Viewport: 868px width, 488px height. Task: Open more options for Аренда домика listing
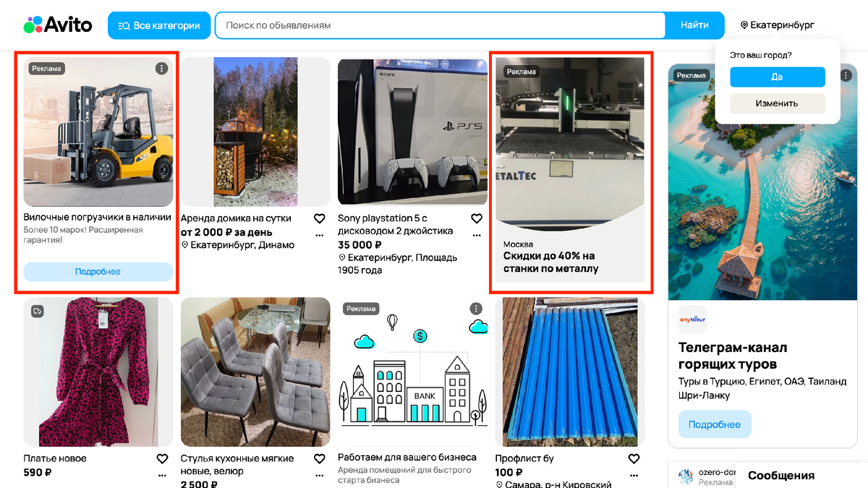[x=319, y=234]
